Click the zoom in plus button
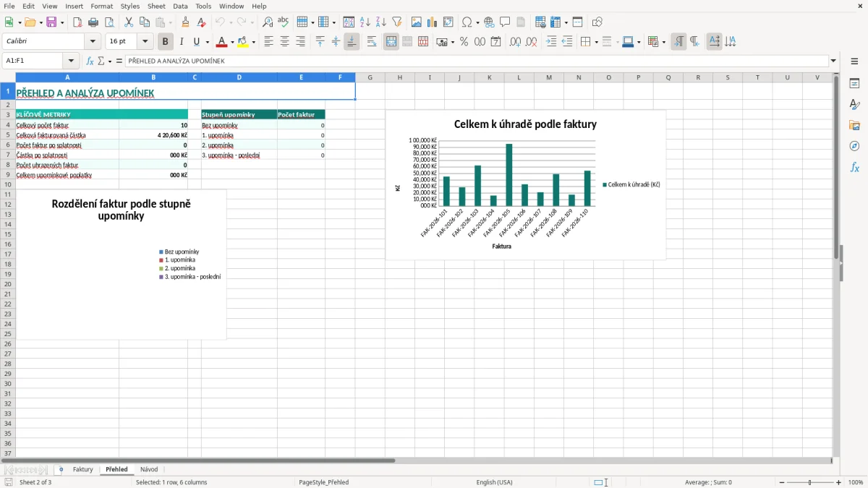Screen dimensions: 868x488 [x=839, y=482]
